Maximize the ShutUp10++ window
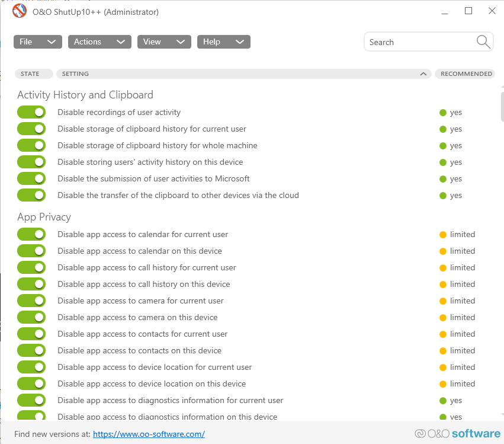Image resolution: width=504 pixels, height=444 pixels. [468, 11]
